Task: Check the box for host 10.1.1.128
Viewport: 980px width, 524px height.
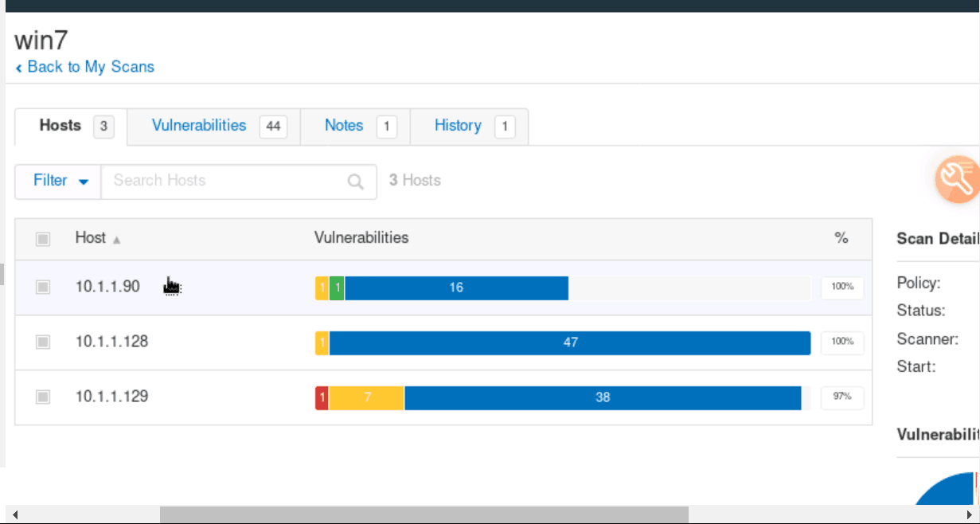Action: pos(43,342)
